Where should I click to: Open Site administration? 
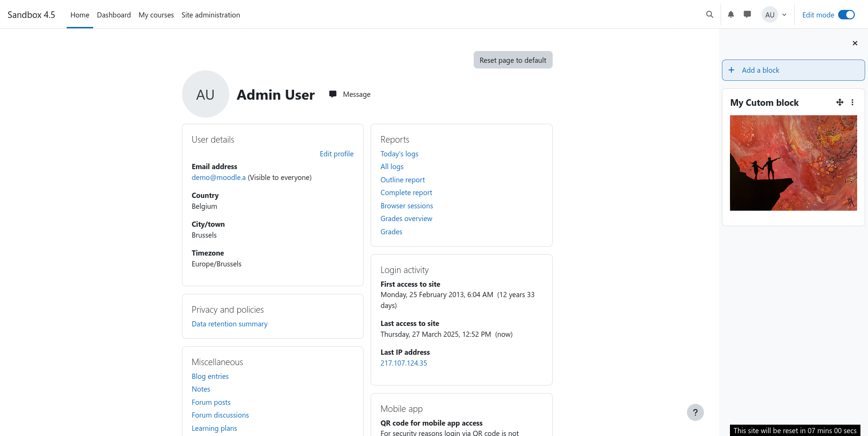tap(211, 15)
